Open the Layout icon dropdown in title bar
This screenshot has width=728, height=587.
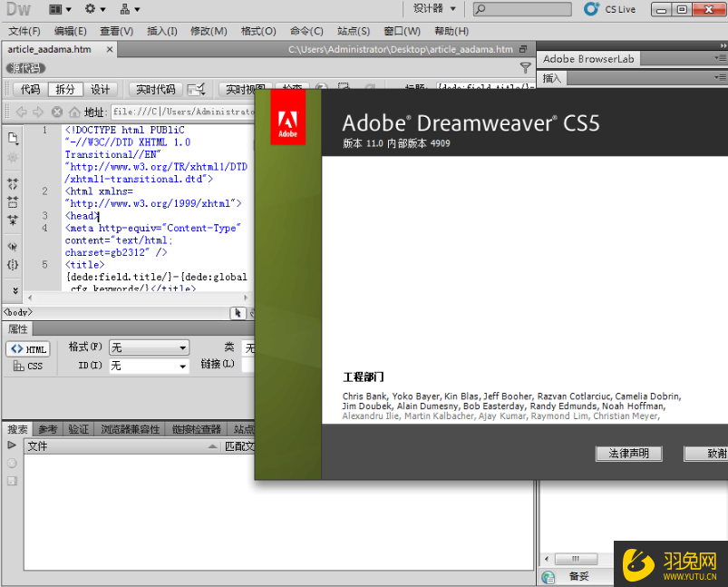click(60, 9)
